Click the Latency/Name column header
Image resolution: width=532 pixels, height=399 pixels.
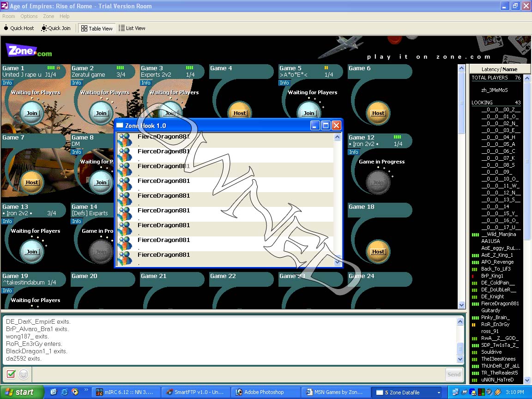point(499,69)
